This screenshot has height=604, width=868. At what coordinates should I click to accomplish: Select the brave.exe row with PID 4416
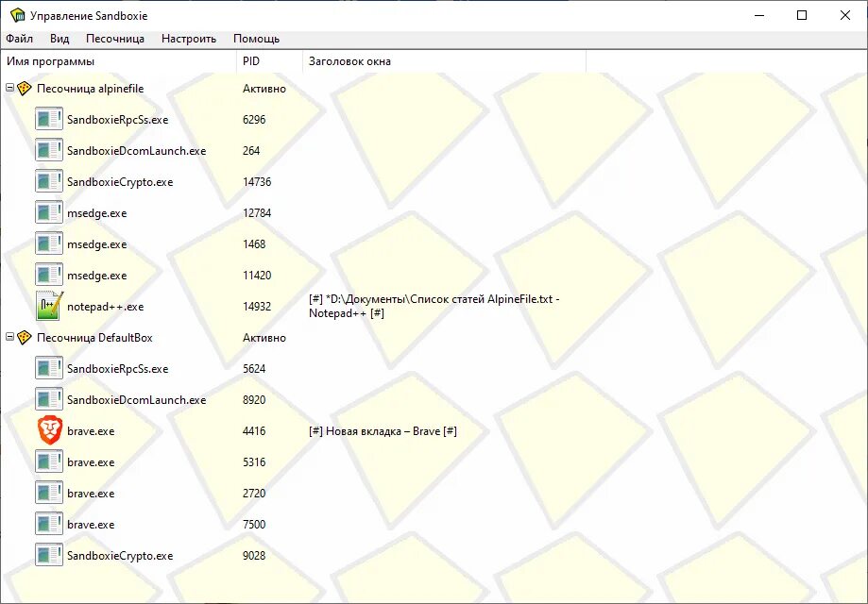(x=91, y=431)
